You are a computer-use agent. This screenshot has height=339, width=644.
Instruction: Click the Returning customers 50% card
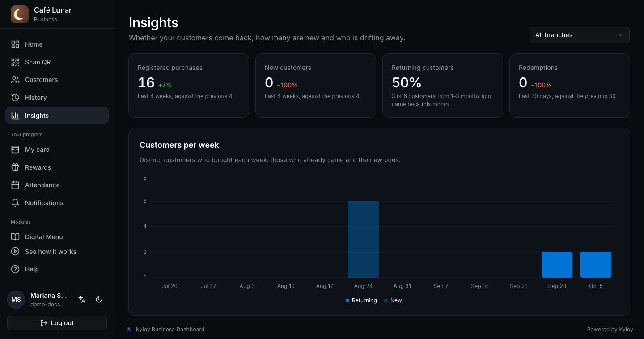[443, 86]
